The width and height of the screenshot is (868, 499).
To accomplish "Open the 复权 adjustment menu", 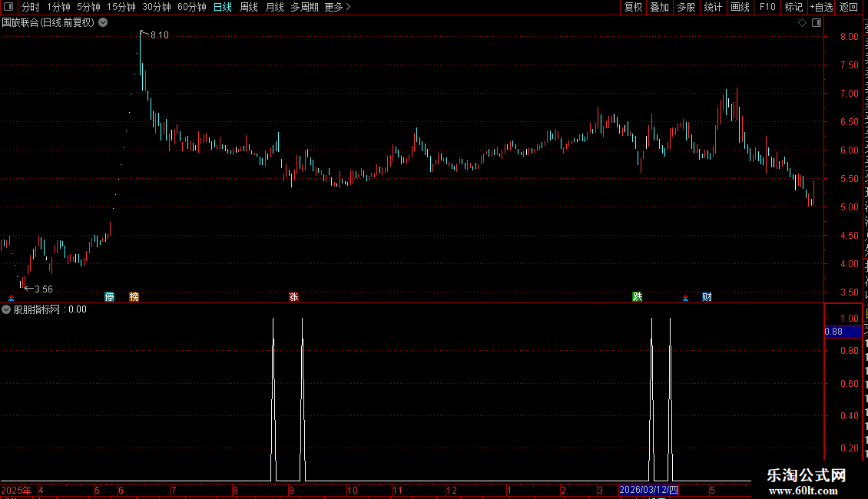I will 633,7.
